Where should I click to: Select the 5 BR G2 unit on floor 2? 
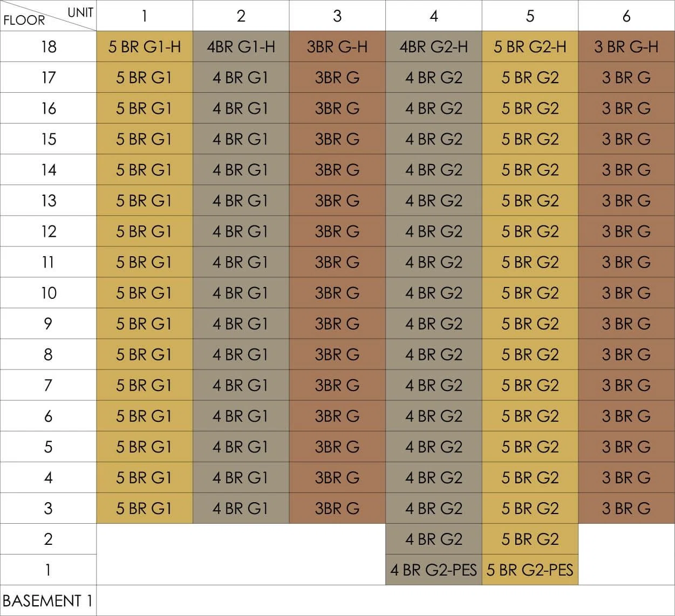click(530, 539)
